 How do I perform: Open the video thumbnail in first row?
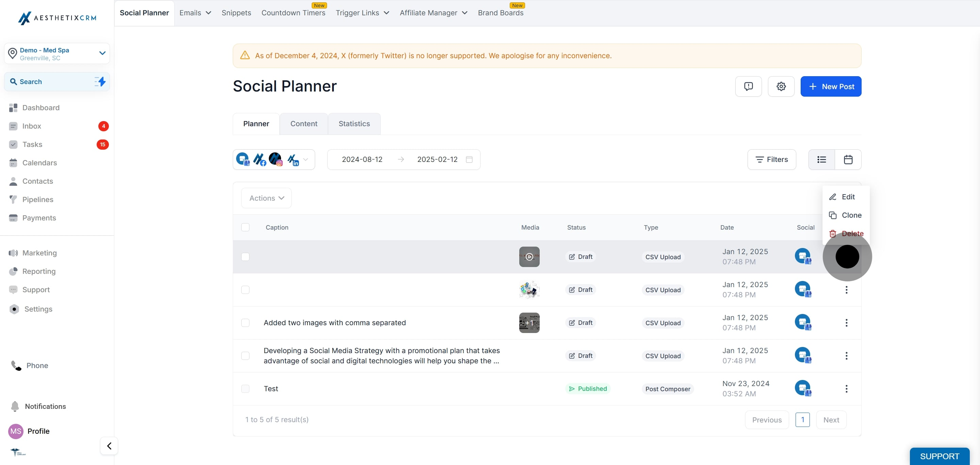click(x=529, y=256)
